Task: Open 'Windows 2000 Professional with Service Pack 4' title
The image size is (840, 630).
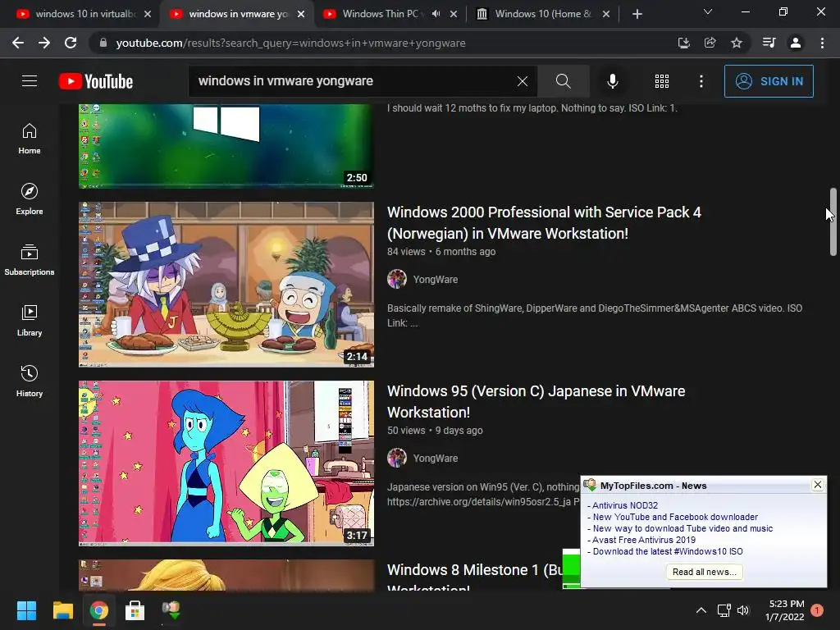Action: coord(544,223)
